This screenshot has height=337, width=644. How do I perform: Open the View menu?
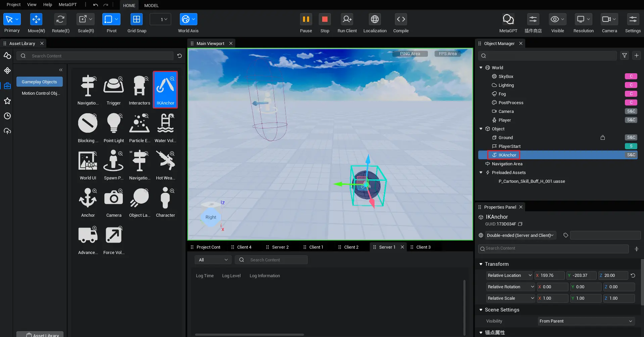[32, 4]
